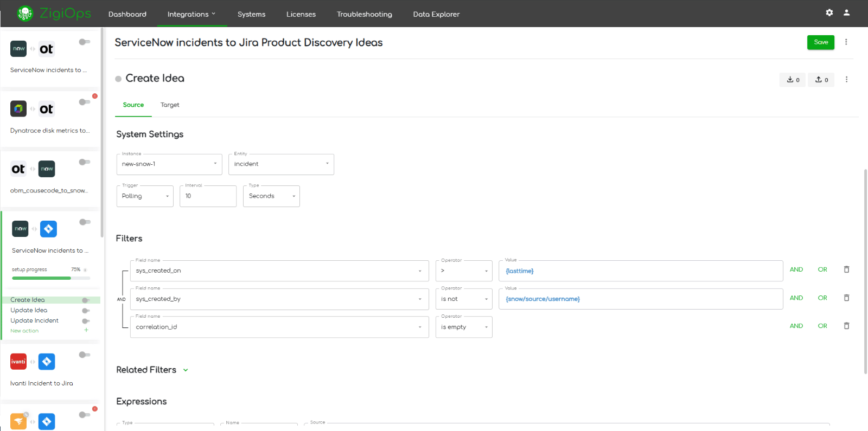
Task: Click the main page vertical scrollbar
Action: click(865, 271)
